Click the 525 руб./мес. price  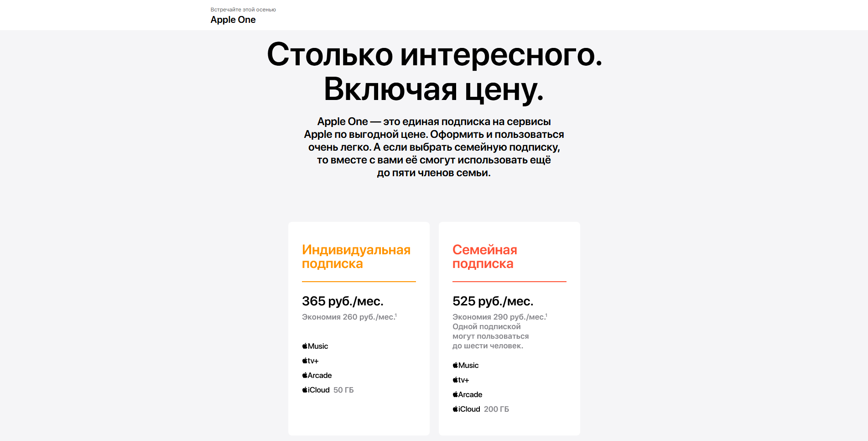493,301
